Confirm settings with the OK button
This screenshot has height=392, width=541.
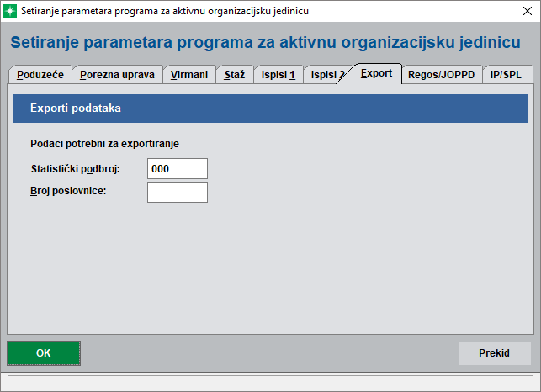click(44, 353)
